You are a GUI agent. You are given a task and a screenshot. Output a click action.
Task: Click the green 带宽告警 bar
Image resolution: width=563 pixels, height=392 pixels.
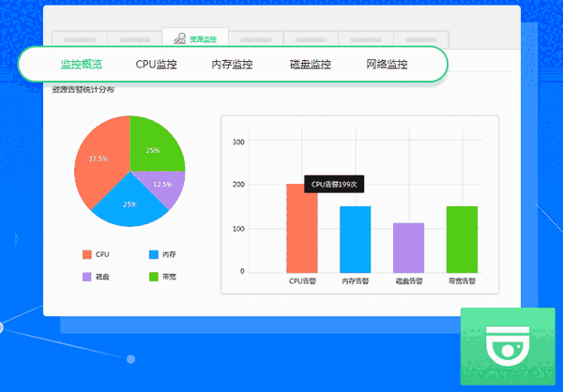tap(462, 239)
